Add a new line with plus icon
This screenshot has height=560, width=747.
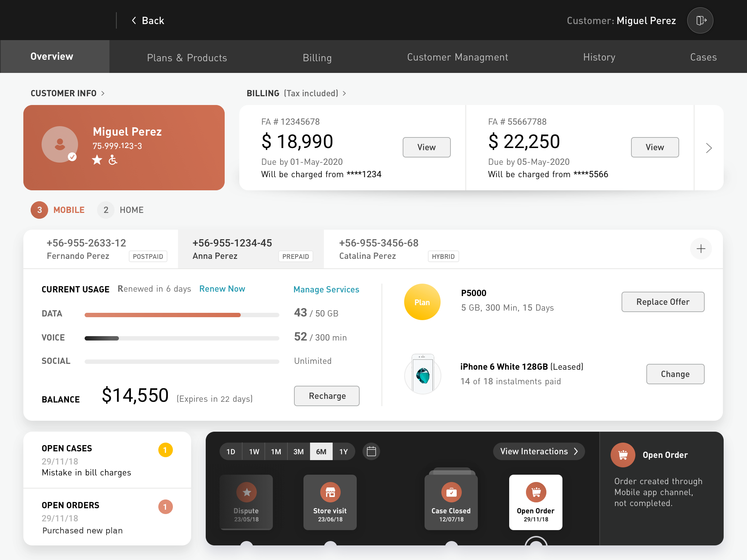(x=701, y=249)
